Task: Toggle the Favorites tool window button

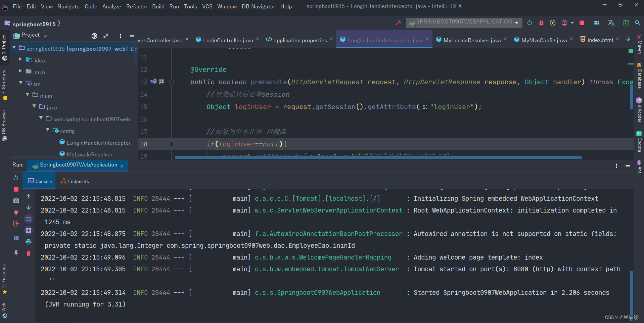Action: [x=4, y=279]
